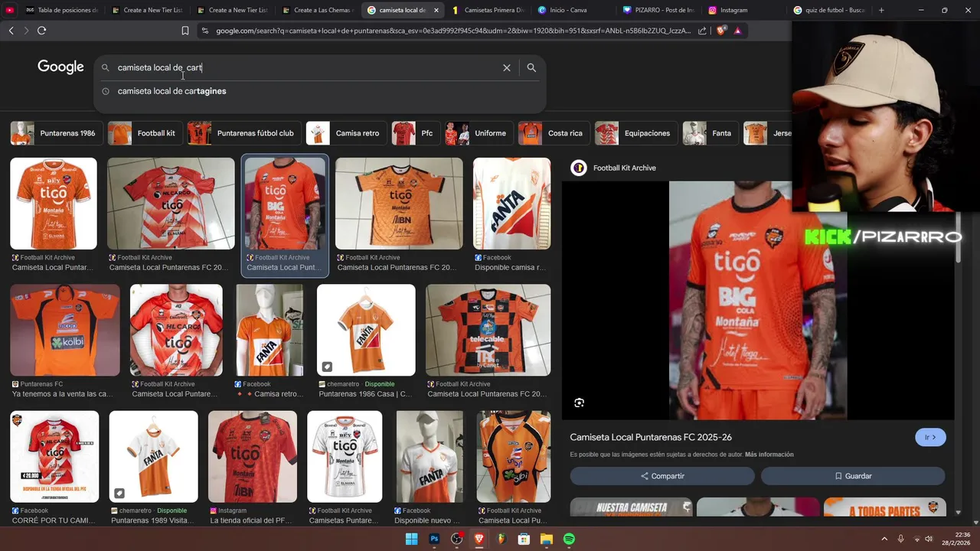Viewport: 980px width, 551px height.
Task: Switch to the Instagram tab
Action: (x=744, y=10)
